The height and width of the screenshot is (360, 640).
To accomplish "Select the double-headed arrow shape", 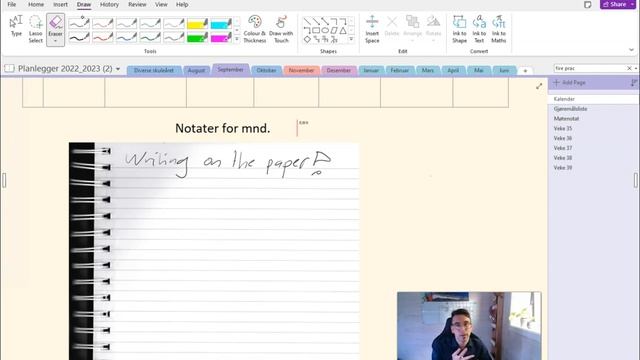I will coord(325,21).
